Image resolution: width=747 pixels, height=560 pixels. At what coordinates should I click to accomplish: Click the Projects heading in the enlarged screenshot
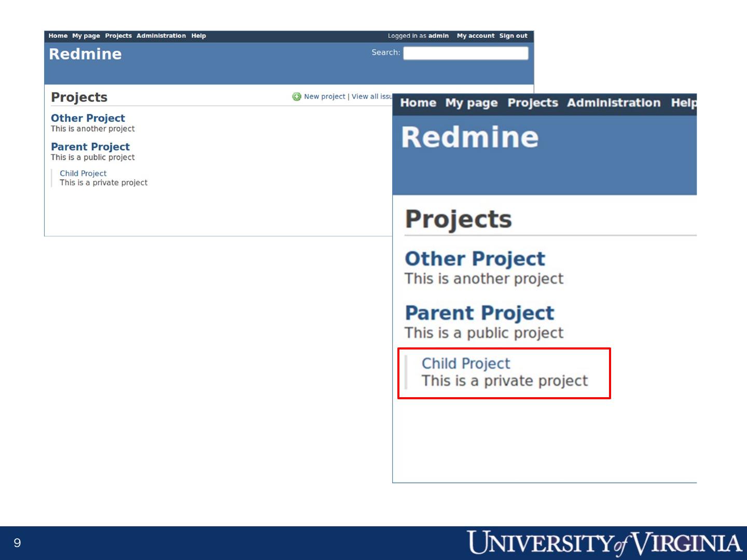pos(459,219)
